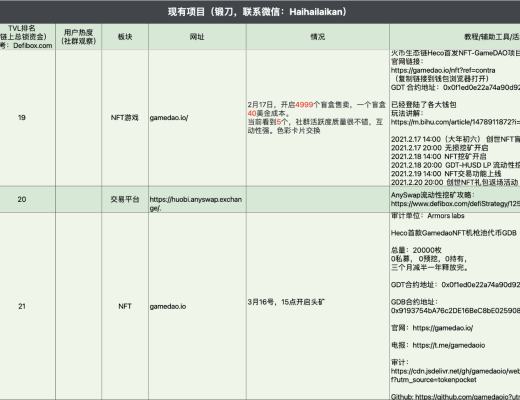Click the 审计单位: Armors labs text

point(428,216)
